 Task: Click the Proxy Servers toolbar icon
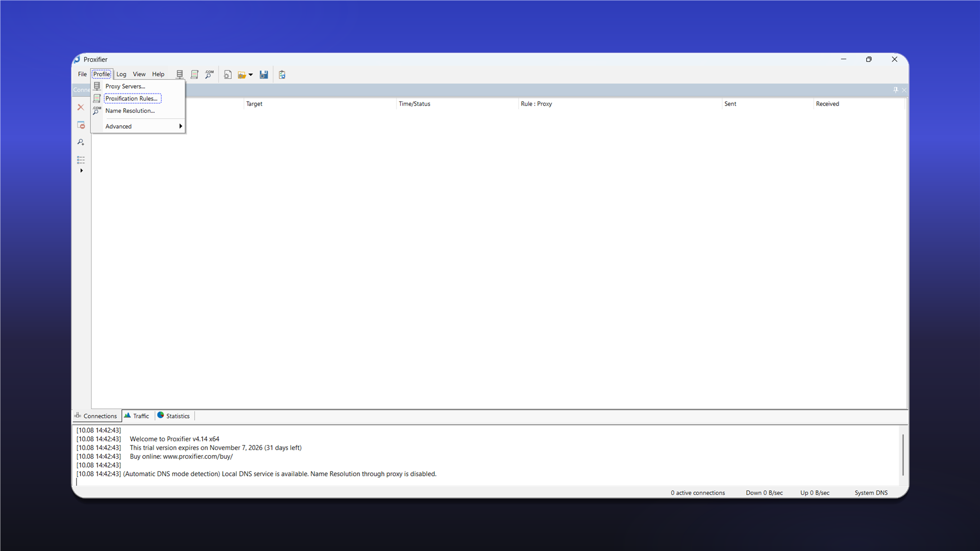tap(180, 74)
